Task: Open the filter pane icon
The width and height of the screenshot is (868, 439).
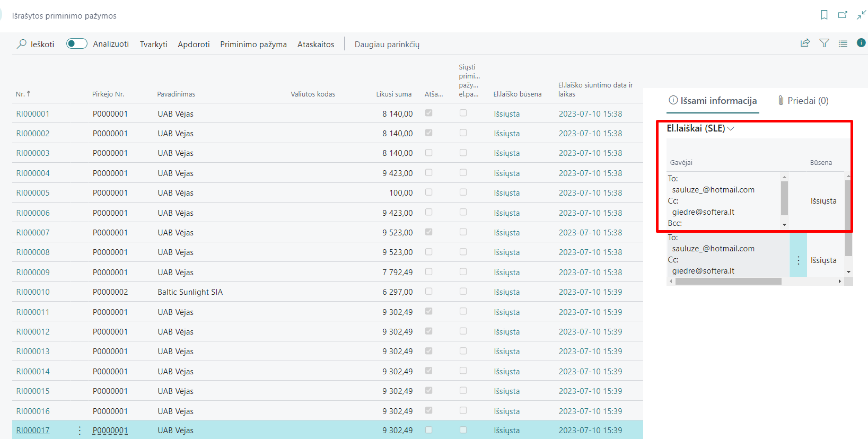Action: point(824,43)
